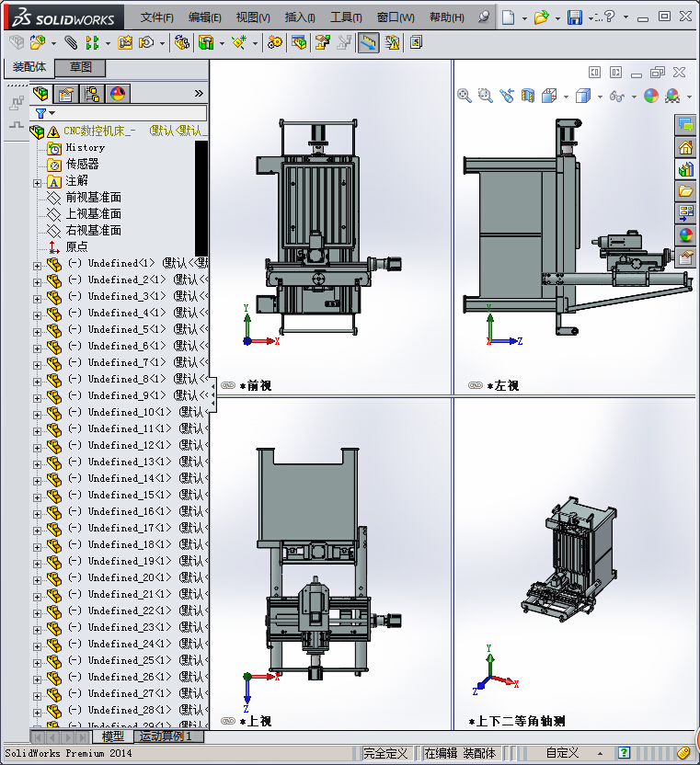Click the Save disk icon
The width and height of the screenshot is (700, 765).
575,17
